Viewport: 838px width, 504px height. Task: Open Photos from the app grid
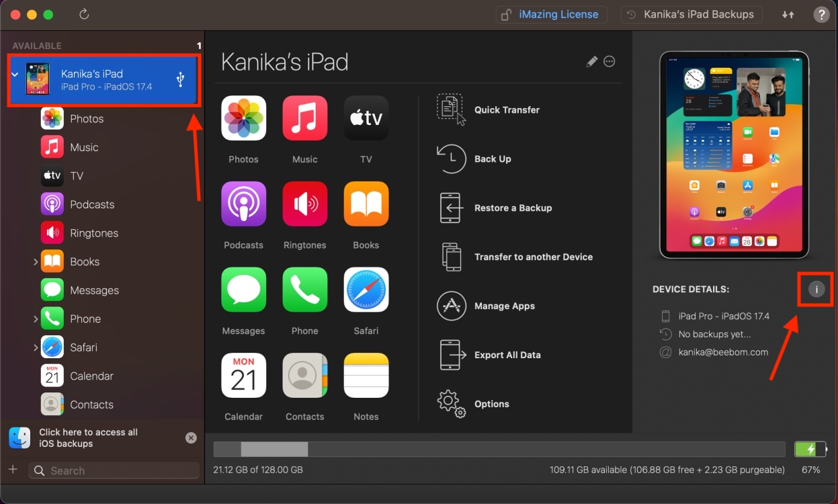click(x=243, y=118)
